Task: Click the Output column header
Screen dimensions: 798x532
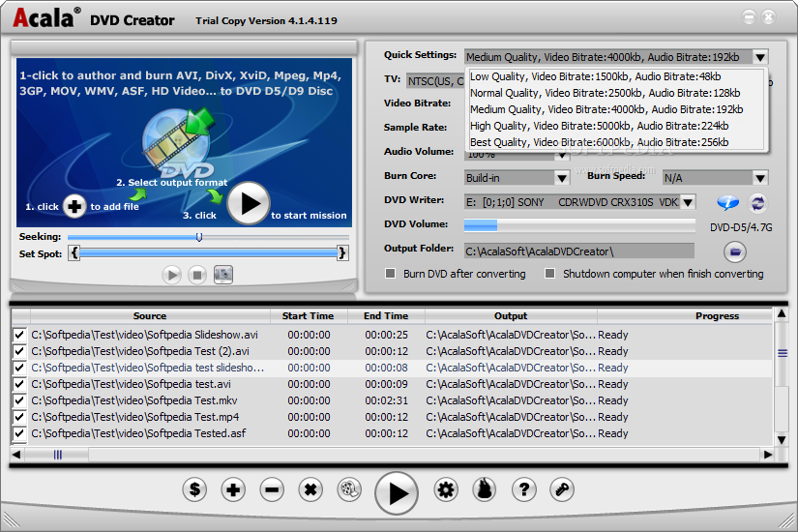Action: point(511,315)
